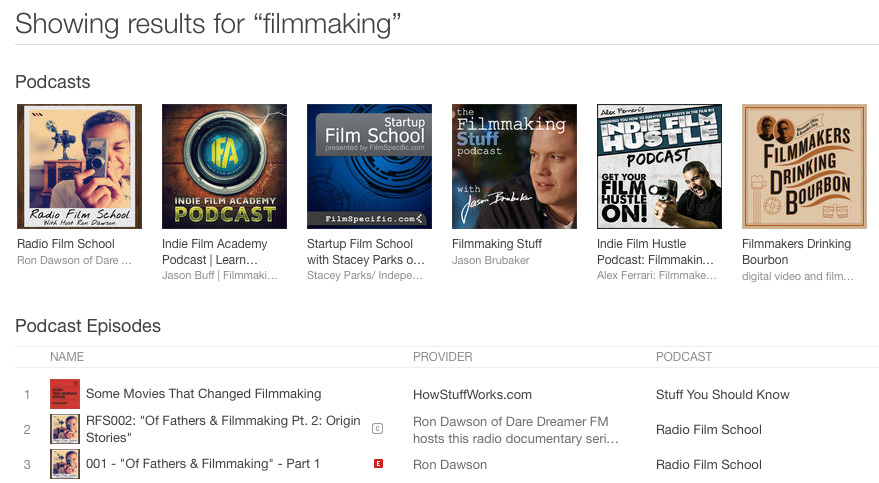This screenshot has height=483, width=879.
Task: Sort episodes by the NAME column header
Action: (x=67, y=357)
